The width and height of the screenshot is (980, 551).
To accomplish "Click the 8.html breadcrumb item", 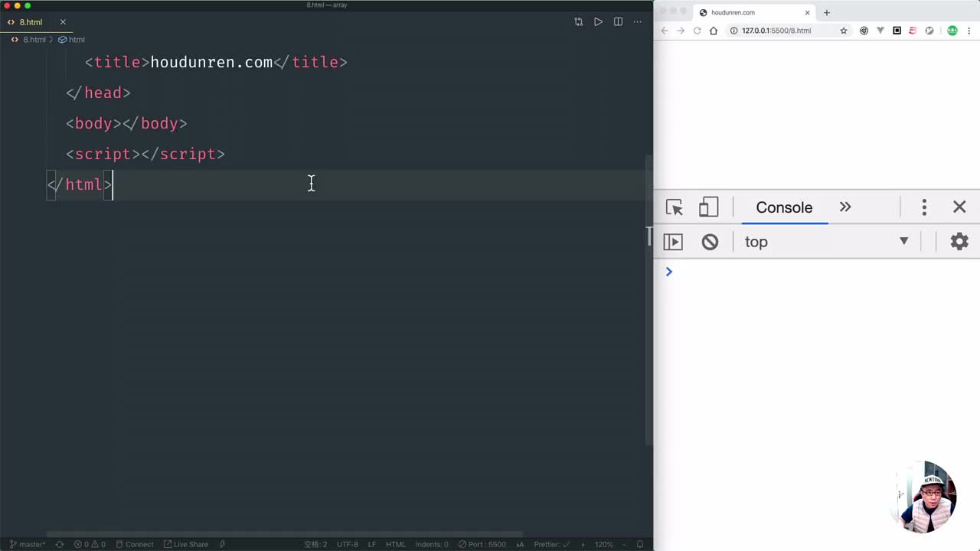I will [x=28, y=39].
